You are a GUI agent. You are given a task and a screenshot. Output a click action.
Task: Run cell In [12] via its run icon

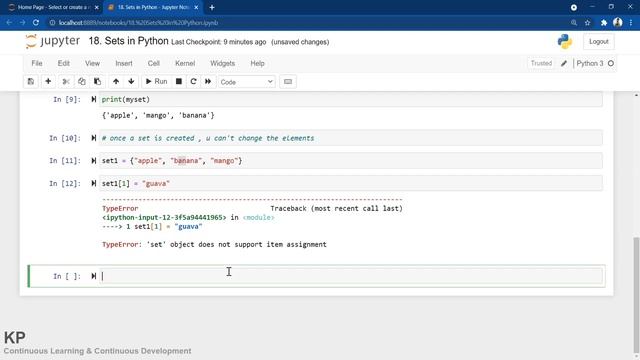click(x=93, y=183)
